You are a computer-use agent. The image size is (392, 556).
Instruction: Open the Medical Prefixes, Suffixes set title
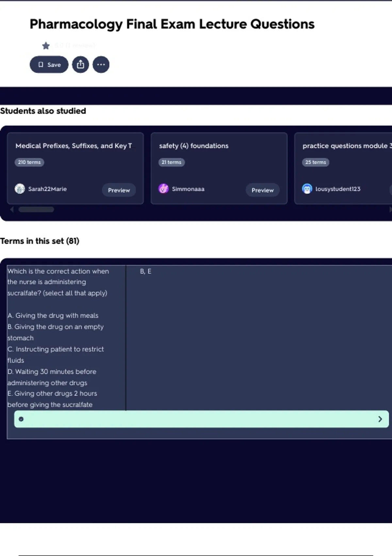pyautogui.click(x=73, y=146)
